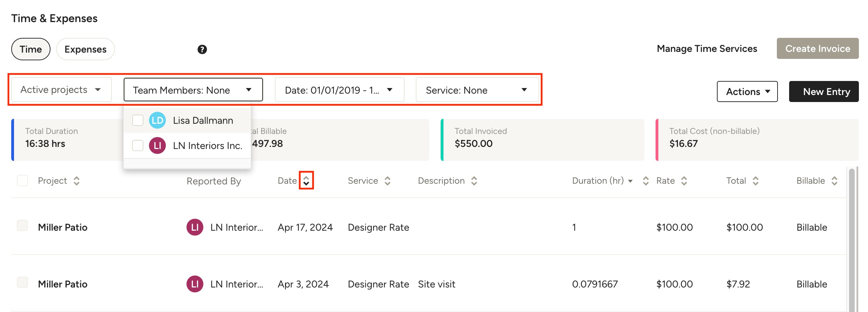Screen dimensions: 868x312
Task: Click the Reported By column header
Action: (x=214, y=181)
